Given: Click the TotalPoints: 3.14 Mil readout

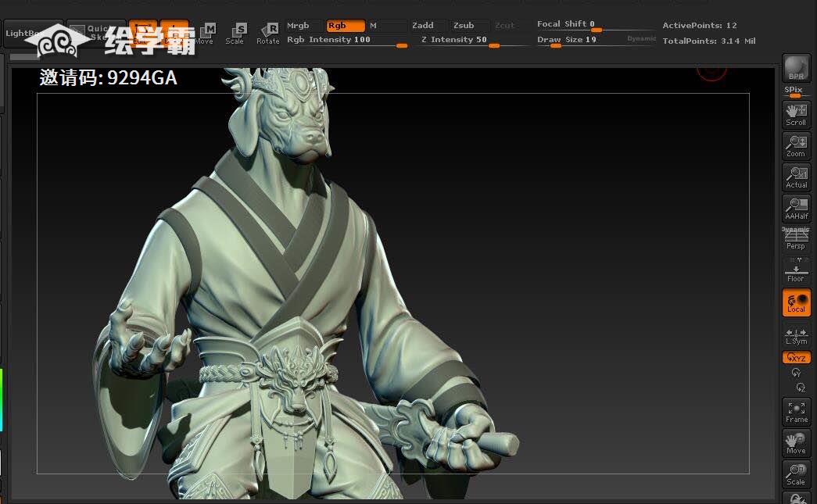Looking at the screenshot, I should point(708,41).
